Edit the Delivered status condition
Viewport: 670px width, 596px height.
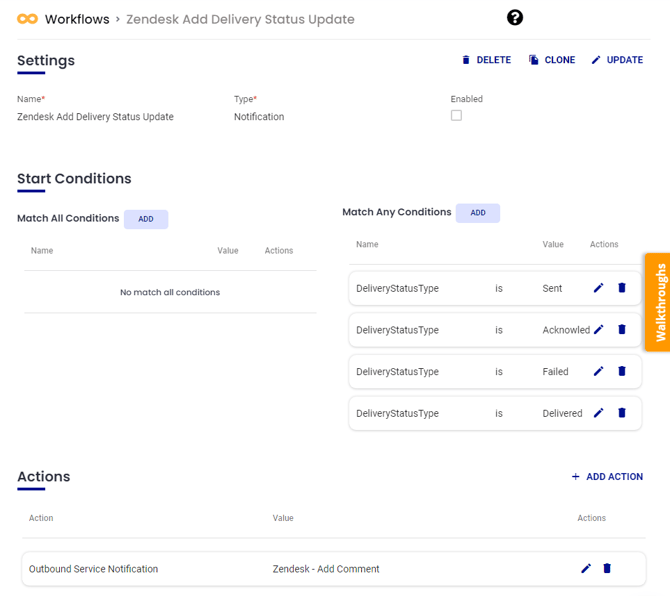pos(598,413)
